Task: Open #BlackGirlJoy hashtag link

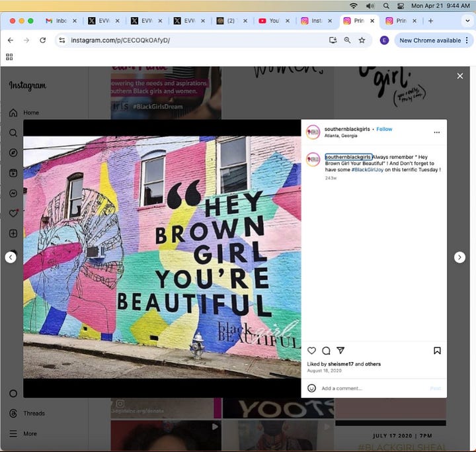Action: coord(368,169)
